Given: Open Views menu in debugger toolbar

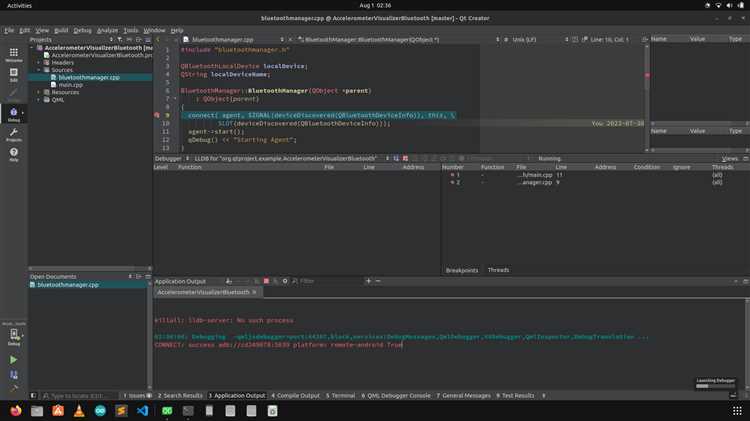Looking at the screenshot, I should pyautogui.click(x=729, y=158).
